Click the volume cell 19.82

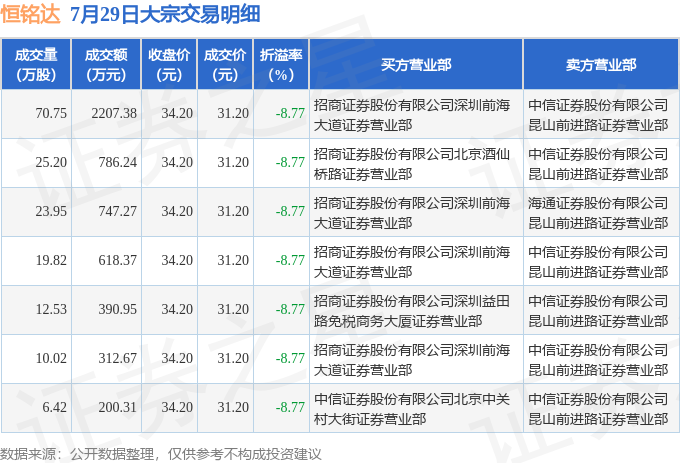51,261
